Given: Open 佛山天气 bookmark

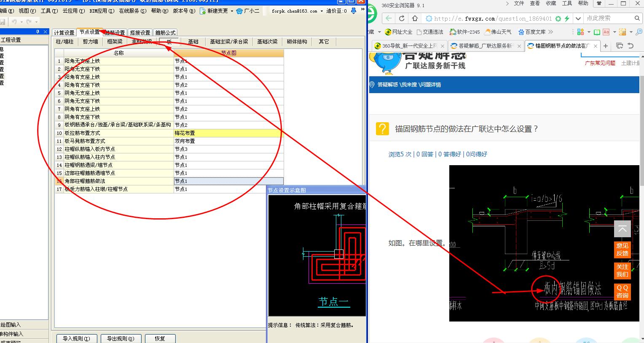Looking at the screenshot, I should [x=498, y=32].
